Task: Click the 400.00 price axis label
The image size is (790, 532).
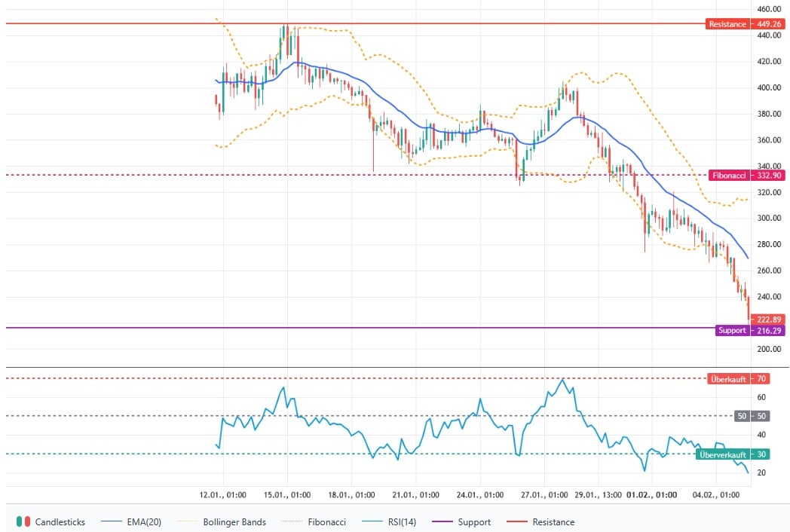Action: (769, 88)
